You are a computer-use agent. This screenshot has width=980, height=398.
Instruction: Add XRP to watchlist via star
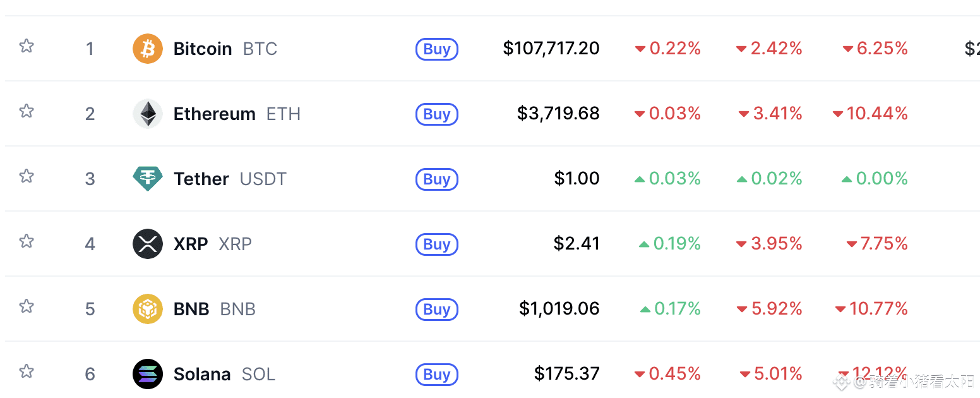[x=26, y=241]
